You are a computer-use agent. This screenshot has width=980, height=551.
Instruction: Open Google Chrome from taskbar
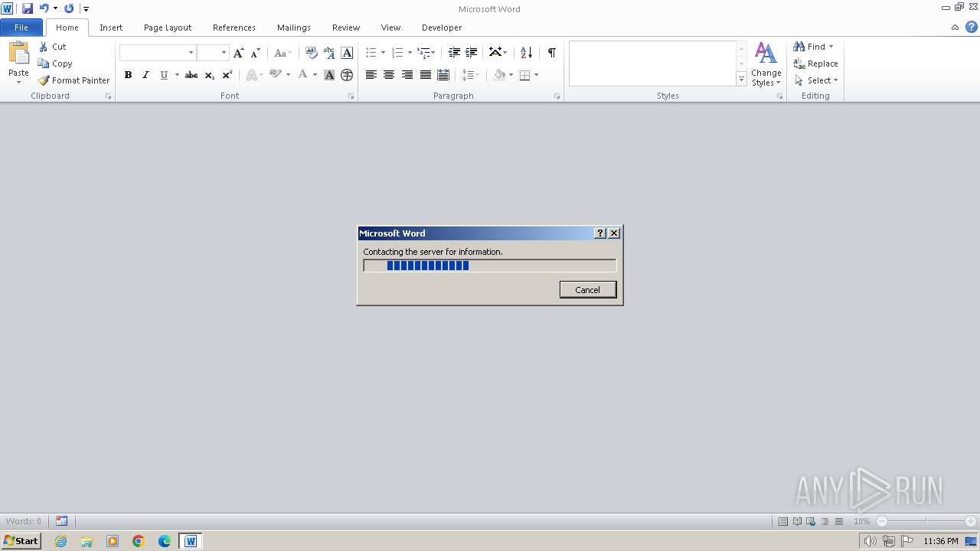139,541
